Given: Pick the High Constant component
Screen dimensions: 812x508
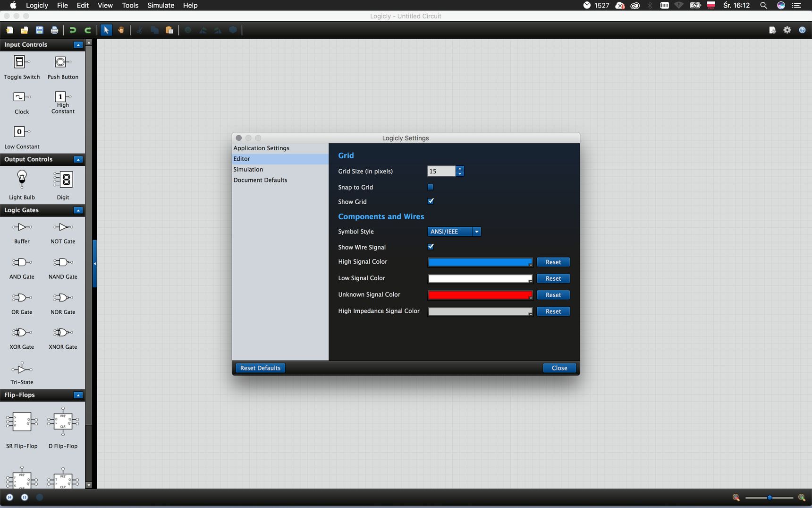Looking at the screenshot, I should 63,103.
